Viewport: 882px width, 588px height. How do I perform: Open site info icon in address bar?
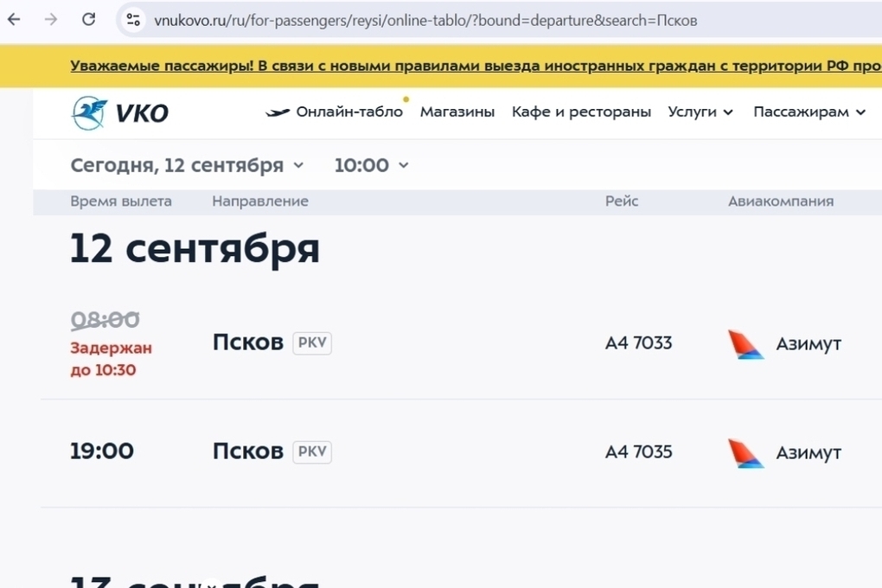(132, 20)
